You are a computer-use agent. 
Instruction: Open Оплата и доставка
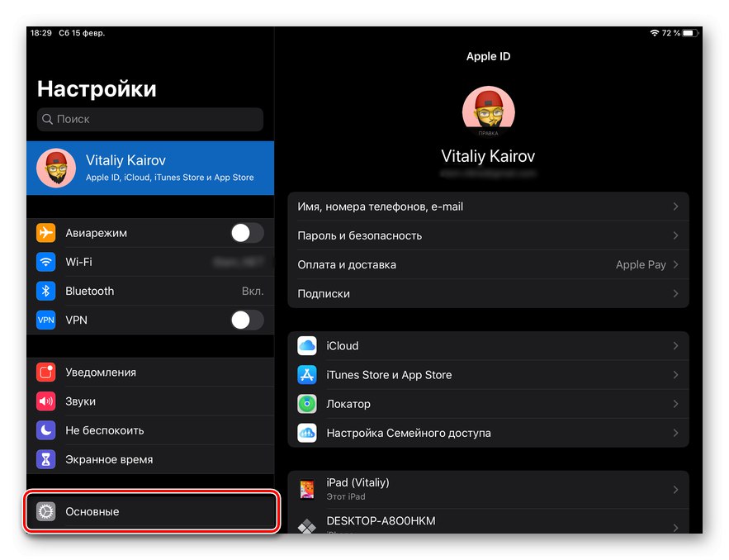pos(488,264)
